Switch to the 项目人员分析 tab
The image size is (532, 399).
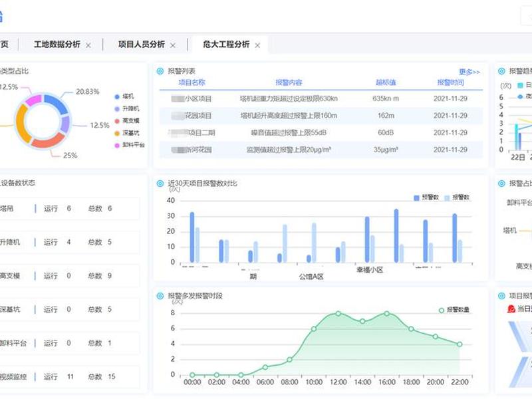pos(142,45)
